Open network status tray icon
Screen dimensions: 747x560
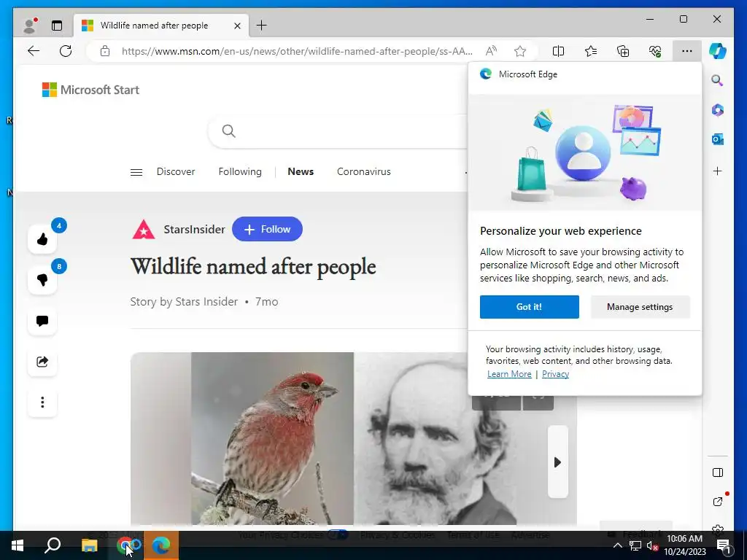(635, 545)
